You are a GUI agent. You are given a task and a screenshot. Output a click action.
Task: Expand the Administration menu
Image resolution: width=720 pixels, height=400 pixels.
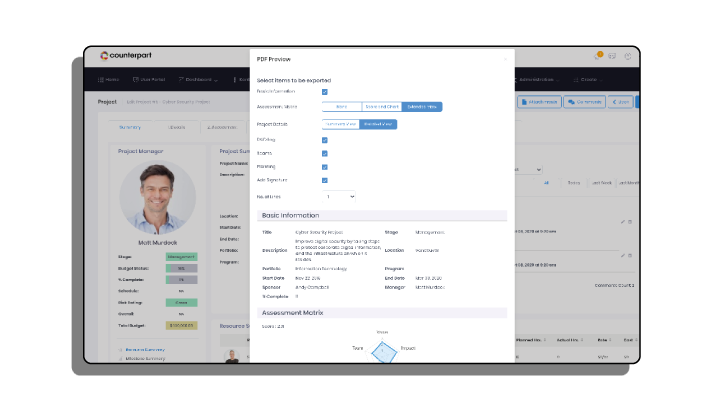[x=536, y=80]
